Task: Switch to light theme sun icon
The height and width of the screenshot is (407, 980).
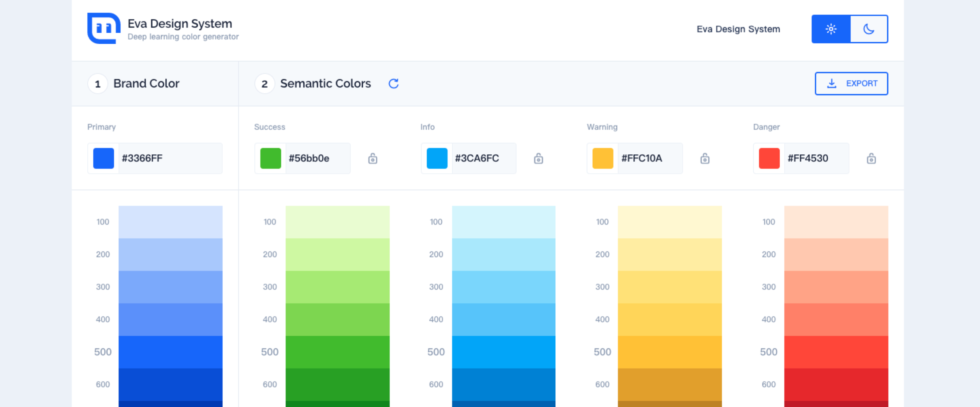Action: [831, 29]
